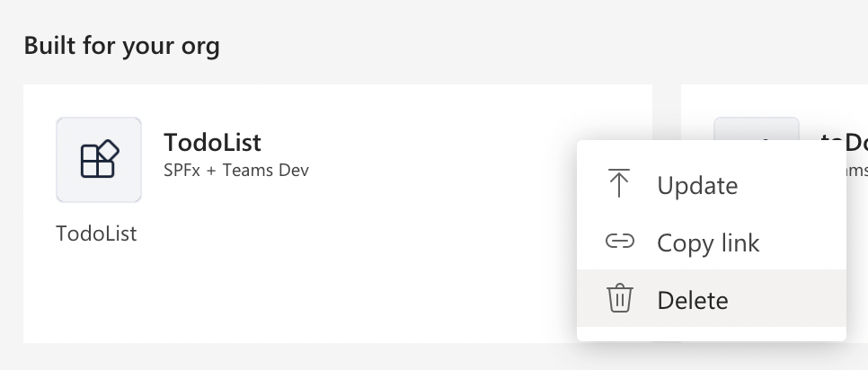The width and height of the screenshot is (868, 370).
Task: Click the gray page background below the cards
Action: pyautogui.click(x=359, y=357)
